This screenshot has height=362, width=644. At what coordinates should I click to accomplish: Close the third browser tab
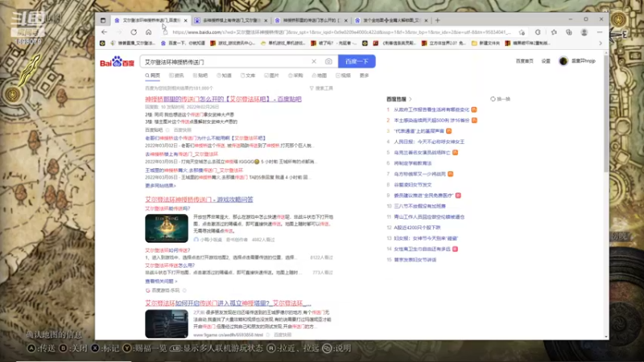click(x=346, y=20)
